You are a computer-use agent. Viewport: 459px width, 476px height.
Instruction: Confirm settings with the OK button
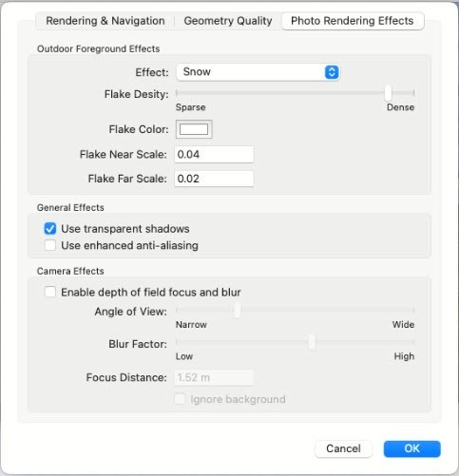click(411, 448)
